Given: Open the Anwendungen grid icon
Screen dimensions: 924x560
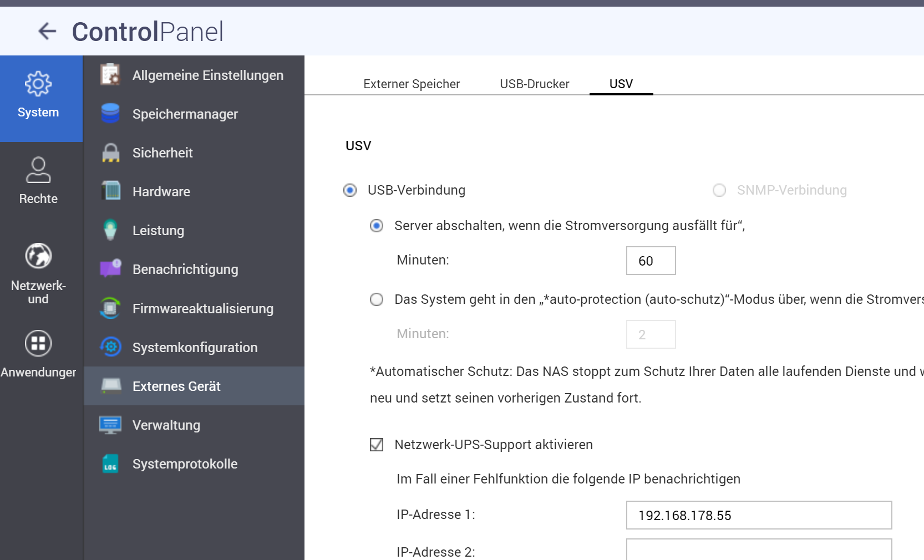Looking at the screenshot, I should [38, 343].
